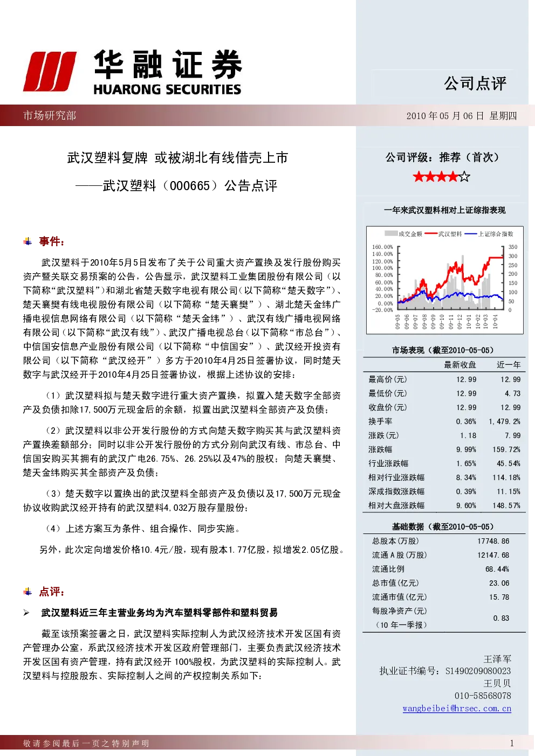This screenshot has width=535, height=756.
Task: Click the 流通A股(万股) row label
Action: point(399,555)
